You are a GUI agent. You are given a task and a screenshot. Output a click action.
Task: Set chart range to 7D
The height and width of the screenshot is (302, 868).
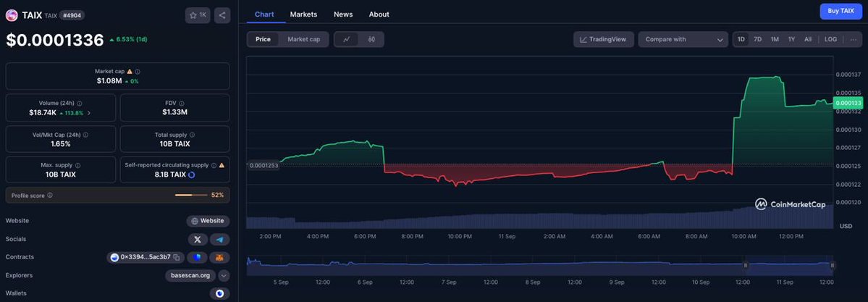[x=758, y=39]
